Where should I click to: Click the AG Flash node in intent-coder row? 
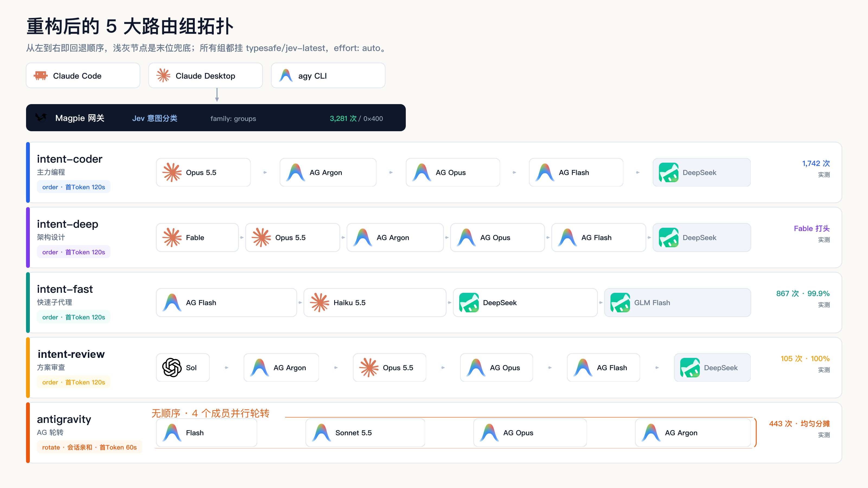pos(576,172)
